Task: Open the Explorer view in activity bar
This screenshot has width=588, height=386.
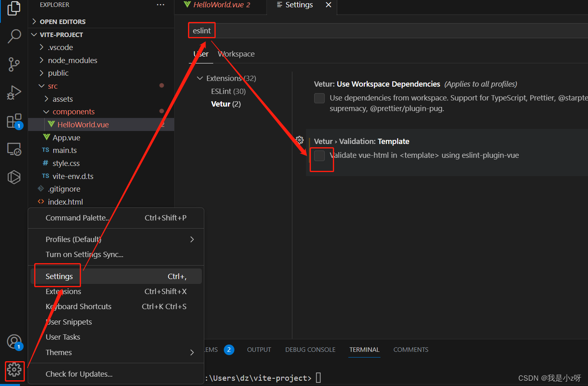Action: (14, 8)
